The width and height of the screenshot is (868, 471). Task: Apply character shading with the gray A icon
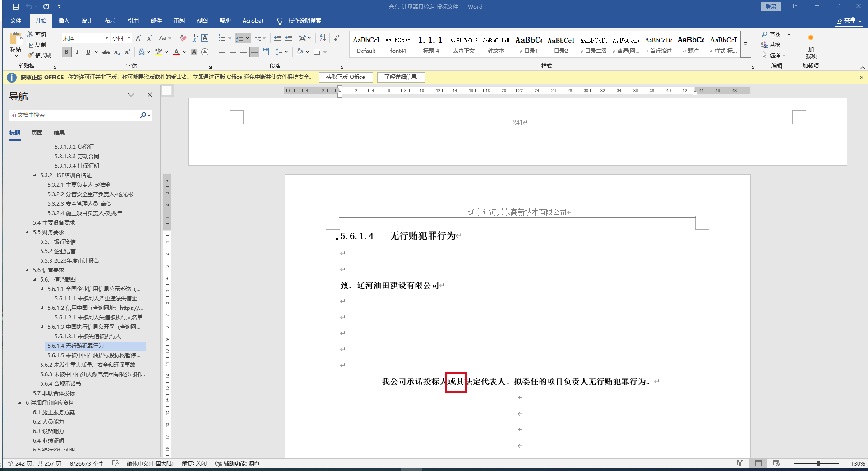point(194,52)
